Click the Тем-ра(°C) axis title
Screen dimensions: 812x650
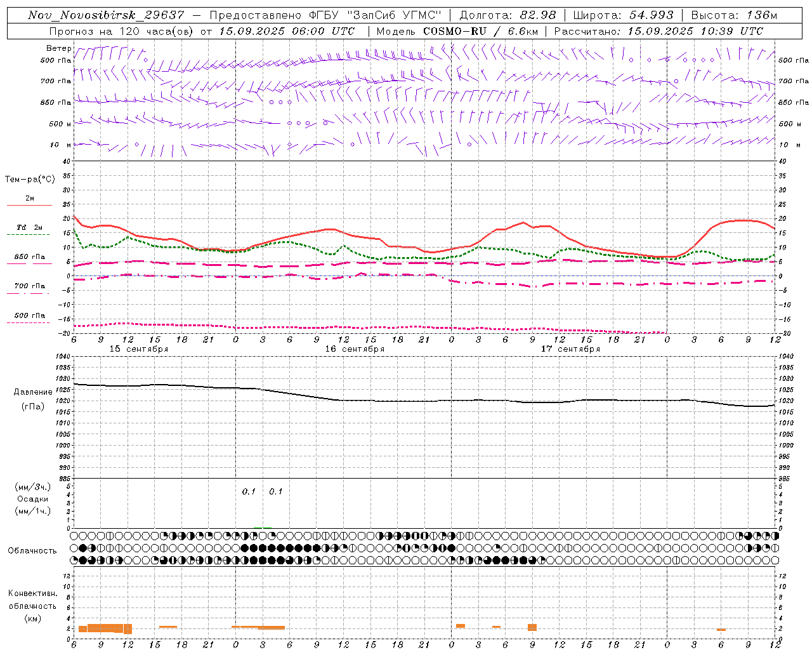pyautogui.click(x=30, y=180)
